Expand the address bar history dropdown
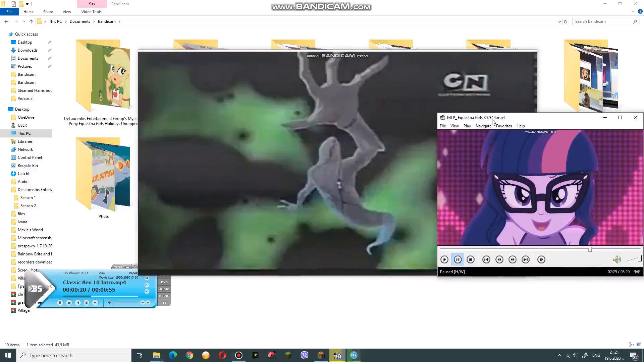 pos(559,21)
